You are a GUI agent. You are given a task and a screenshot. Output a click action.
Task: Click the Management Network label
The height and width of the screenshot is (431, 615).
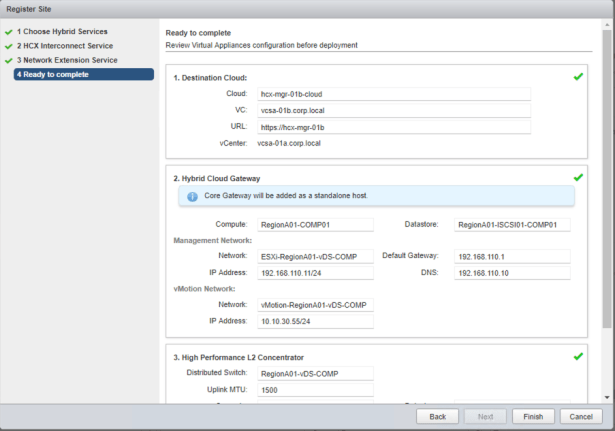click(213, 240)
